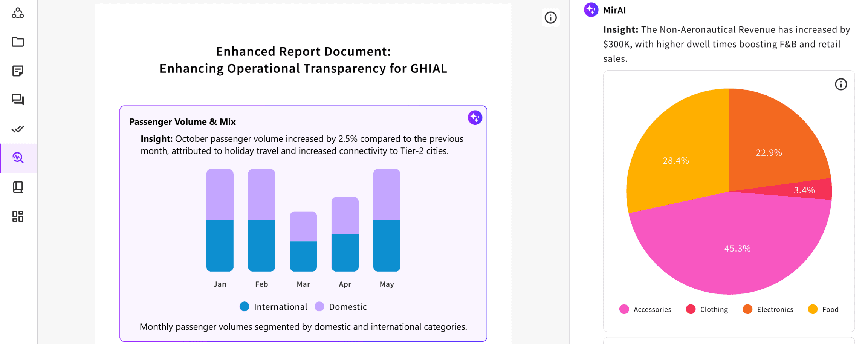Open the double-checkmark sidebar icon
Screen dimensions: 868x344
pos(18,129)
